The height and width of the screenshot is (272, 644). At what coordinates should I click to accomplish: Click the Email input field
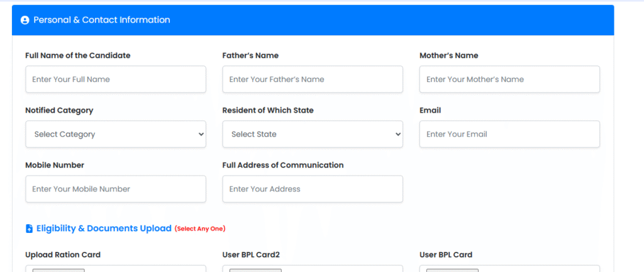(x=509, y=134)
